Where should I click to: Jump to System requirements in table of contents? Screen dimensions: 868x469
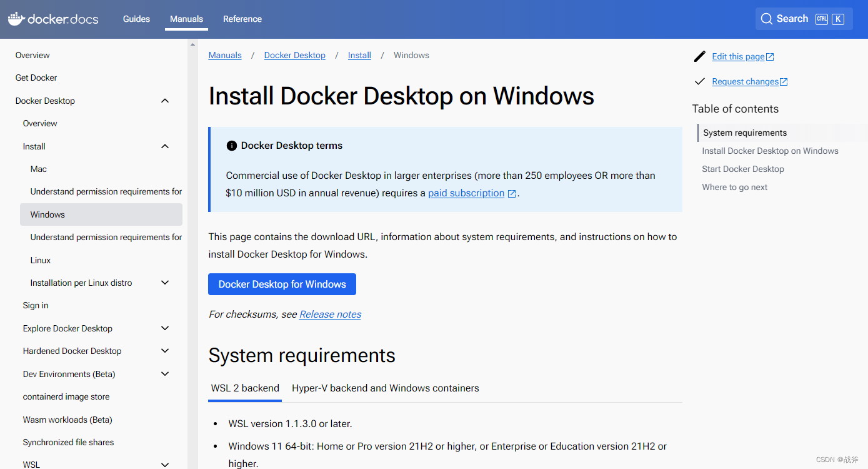pyautogui.click(x=745, y=133)
